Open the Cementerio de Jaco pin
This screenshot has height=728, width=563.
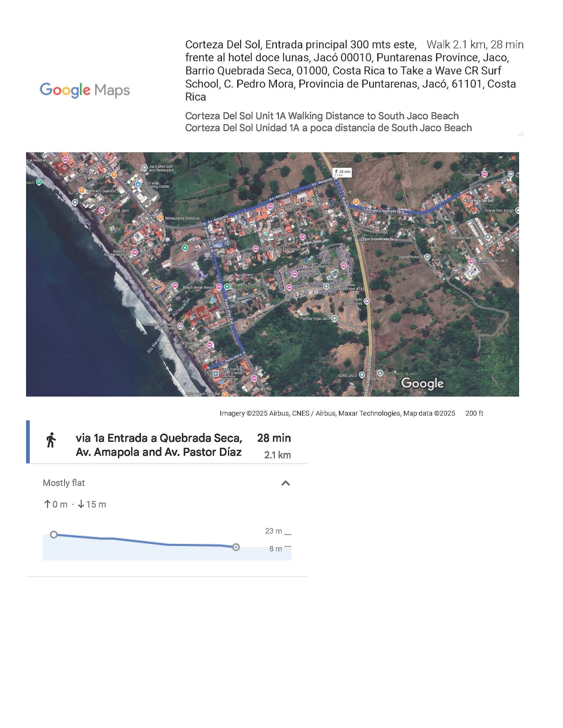[380, 373]
